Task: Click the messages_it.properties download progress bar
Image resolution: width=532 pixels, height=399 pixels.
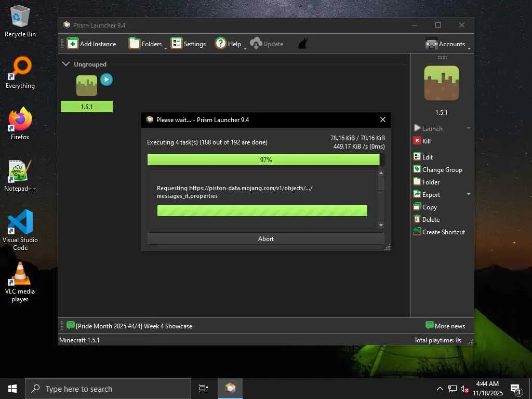Action: 262,210
